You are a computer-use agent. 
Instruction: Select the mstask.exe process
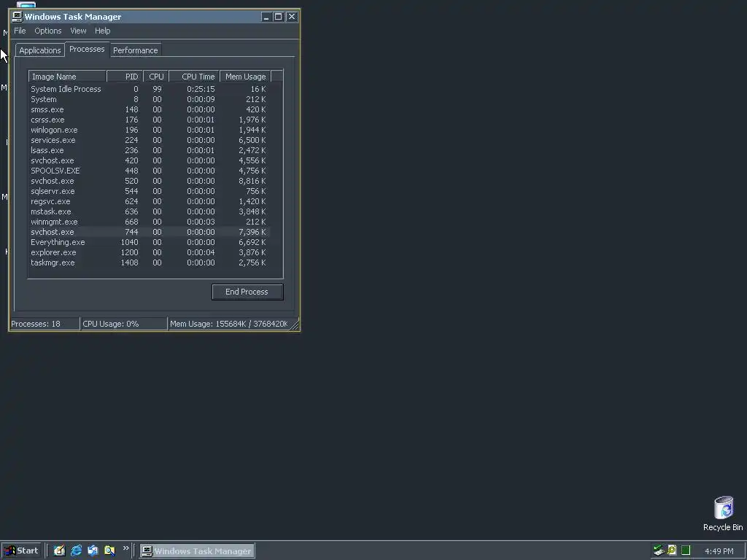click(149, 211)
